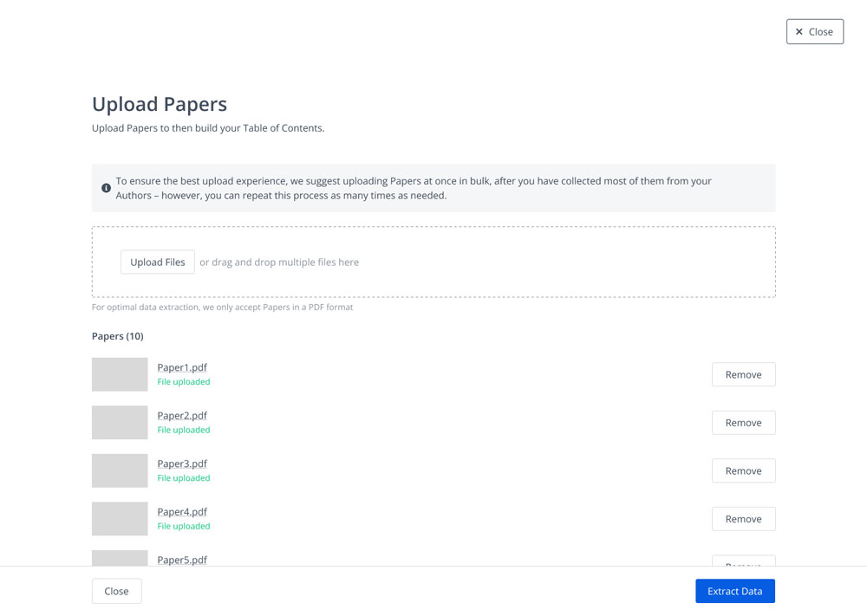Image resolution: width=867 pixels, height=616 pixels.
Task: Click the info icon in the notice banner
Action: coord(106,188)
